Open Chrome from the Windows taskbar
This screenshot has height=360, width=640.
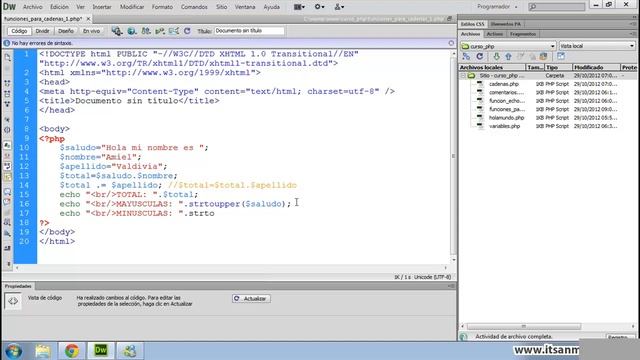click(x=72, y=351)
